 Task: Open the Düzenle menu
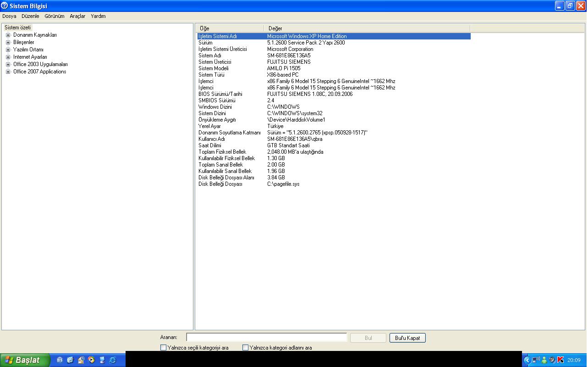point(30,16)
